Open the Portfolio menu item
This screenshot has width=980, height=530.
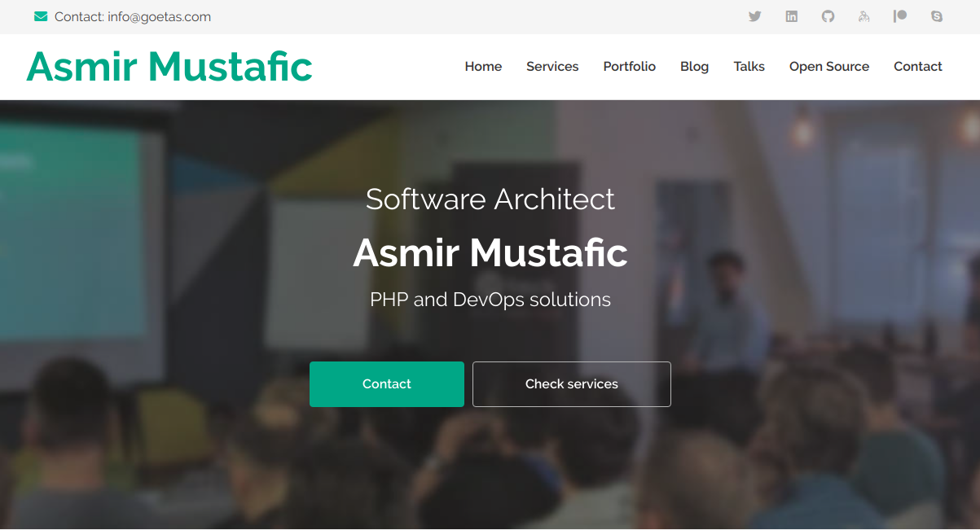point(630,67)
